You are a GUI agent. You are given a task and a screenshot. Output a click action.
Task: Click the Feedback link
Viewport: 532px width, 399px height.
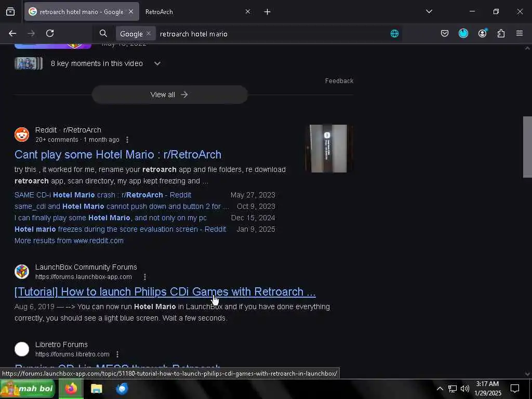click(339, 81)
